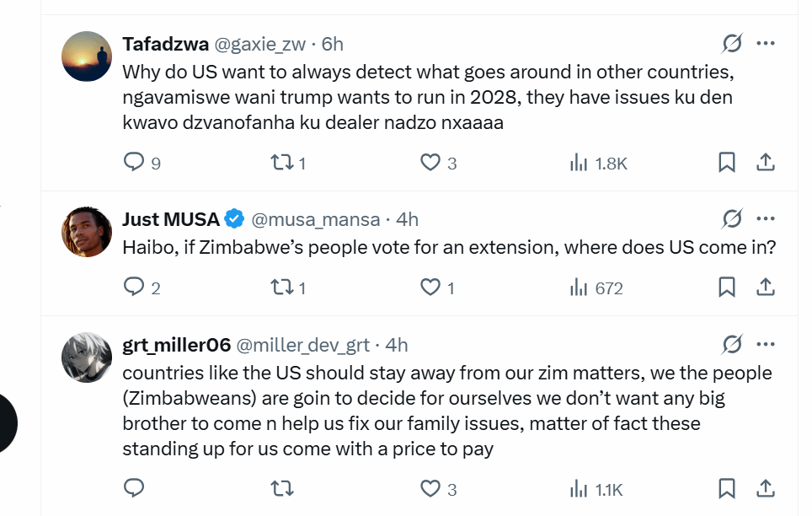The image size is (812, 516).
Task: Open more options on Just MUSA's tweet
Action: click(x=765, y=219)
